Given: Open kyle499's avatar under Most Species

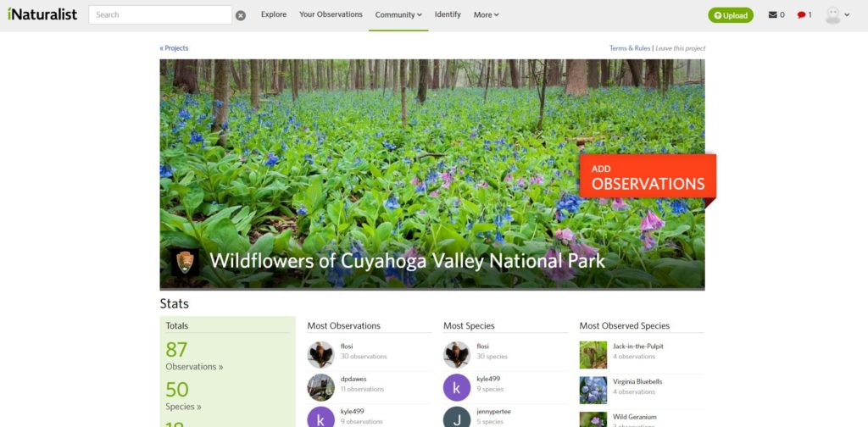Looking at the screenshot, I should (x=457, y=387).
